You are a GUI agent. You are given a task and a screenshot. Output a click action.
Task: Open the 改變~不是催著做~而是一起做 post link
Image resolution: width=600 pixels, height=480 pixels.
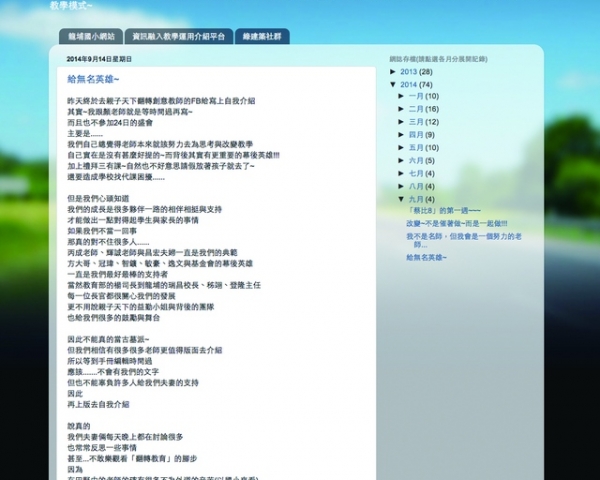click(457, 223)
